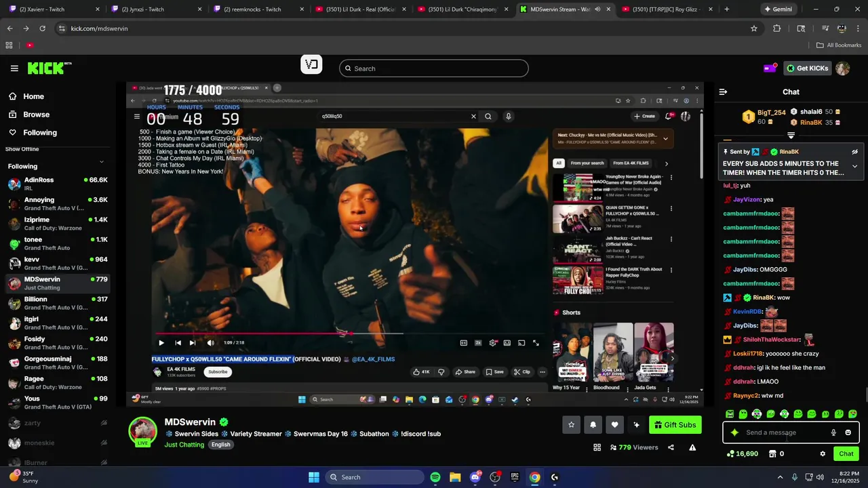
Task: Click the theater icon left of Search
Action: tap(311, 64)
